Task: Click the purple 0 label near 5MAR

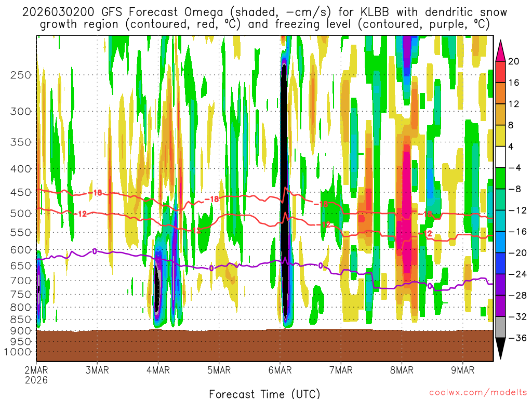Action: click(x=211, y=269)
